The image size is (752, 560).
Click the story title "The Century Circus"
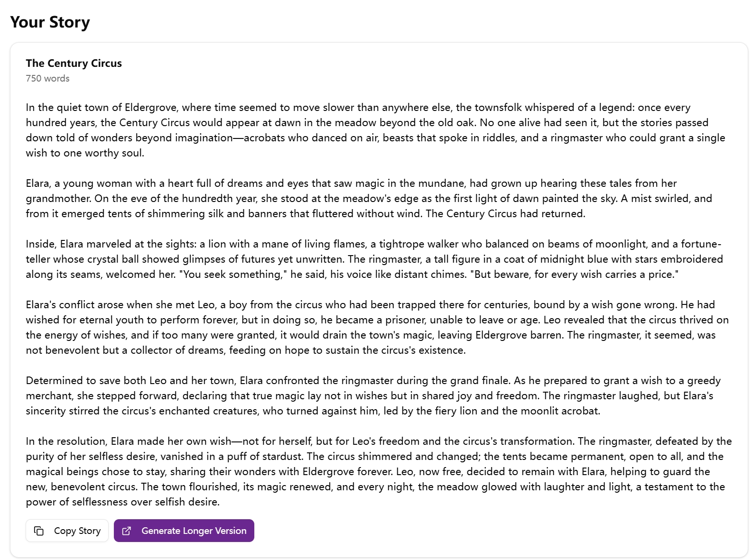74,64
